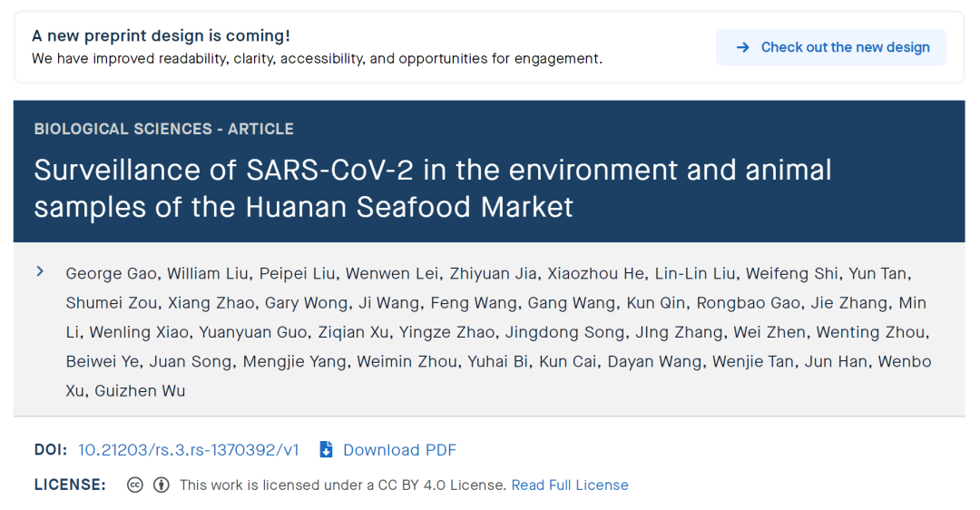Expand the author list chevron

pos(40,271)
